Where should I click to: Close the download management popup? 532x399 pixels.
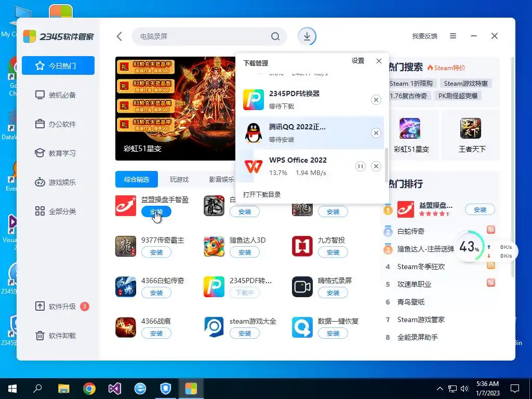click(x=379, y=61)
